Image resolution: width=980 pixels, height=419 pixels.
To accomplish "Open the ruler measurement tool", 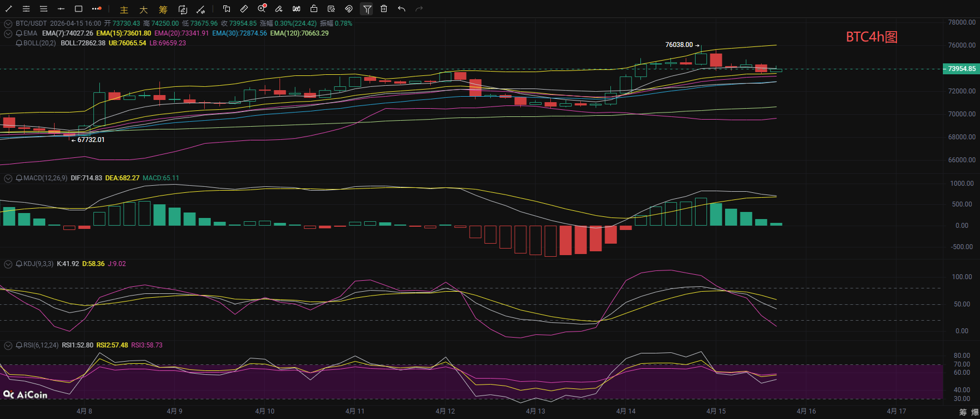I will pyautogui.click(x=244, y=9).
